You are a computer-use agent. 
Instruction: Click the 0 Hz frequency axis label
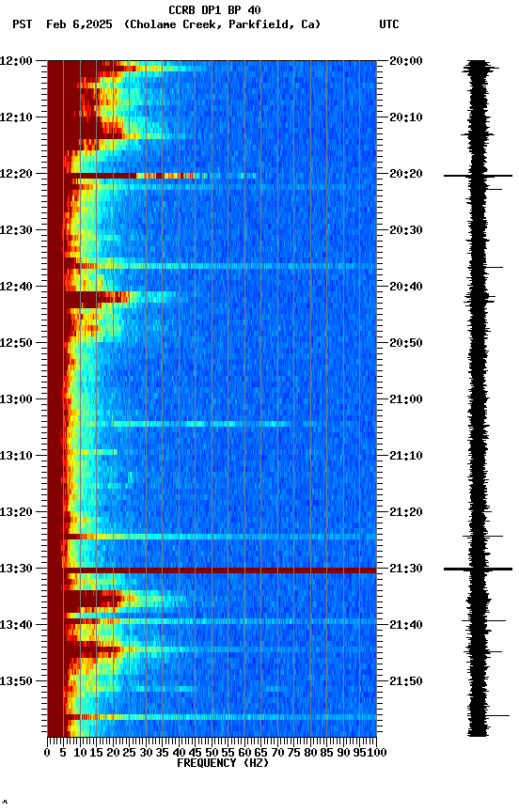click(x=47, y=754)
